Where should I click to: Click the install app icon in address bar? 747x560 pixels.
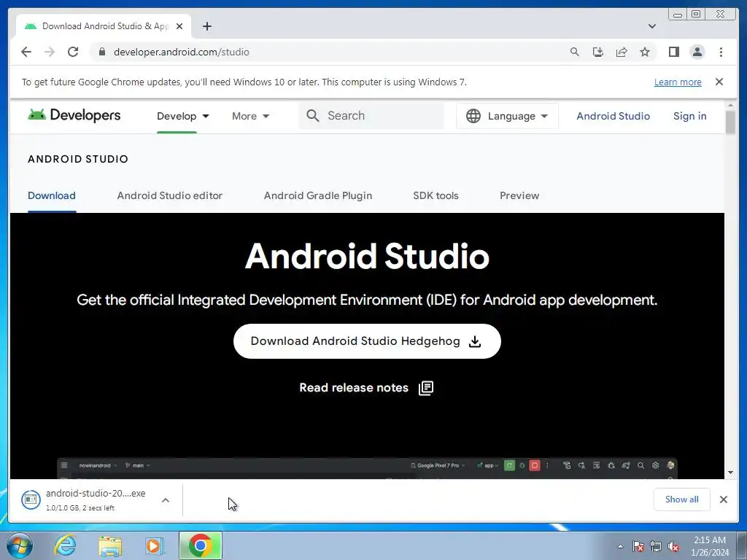coord(598,52)
